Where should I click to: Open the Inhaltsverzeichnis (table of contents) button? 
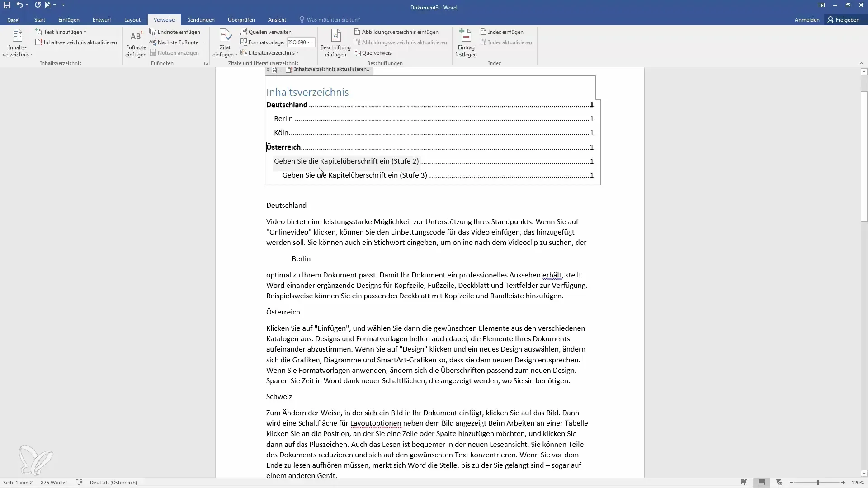[17, 43]
